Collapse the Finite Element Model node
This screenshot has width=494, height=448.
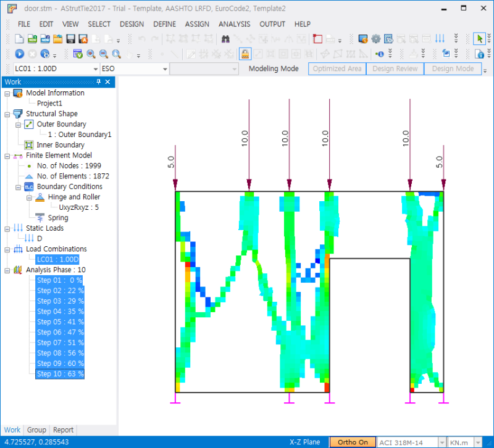click(x=7, y=156)
